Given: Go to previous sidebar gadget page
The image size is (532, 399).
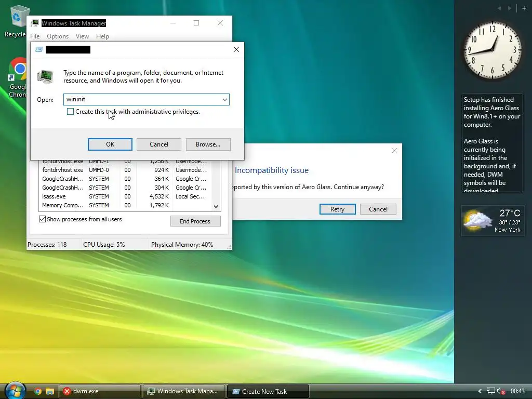Looking at the screenshot, I should click(x=499, y=8).
